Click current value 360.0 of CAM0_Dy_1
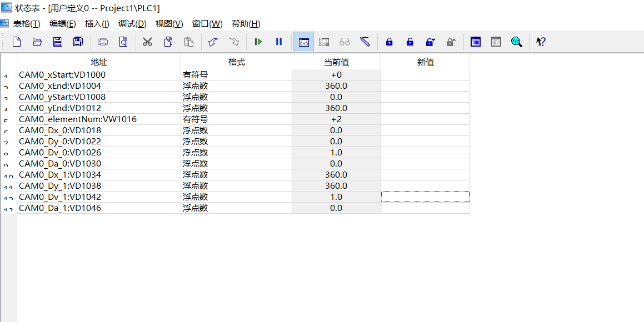This screenshot has height=322, width=644. (336, 185)
